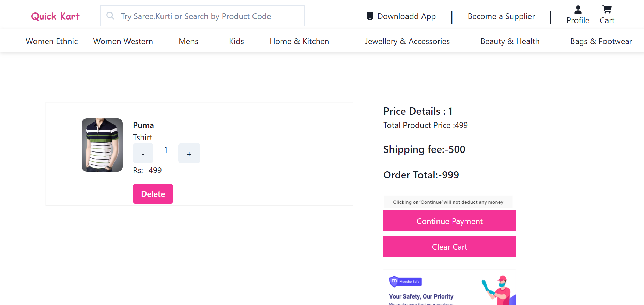Delete the Puma Tshirt from cart

[153, 194]
